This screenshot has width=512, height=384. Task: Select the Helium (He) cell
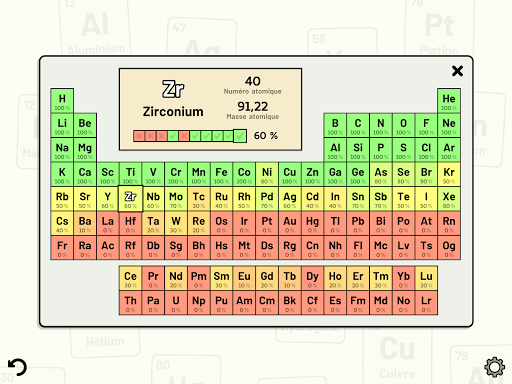point(449,101)
